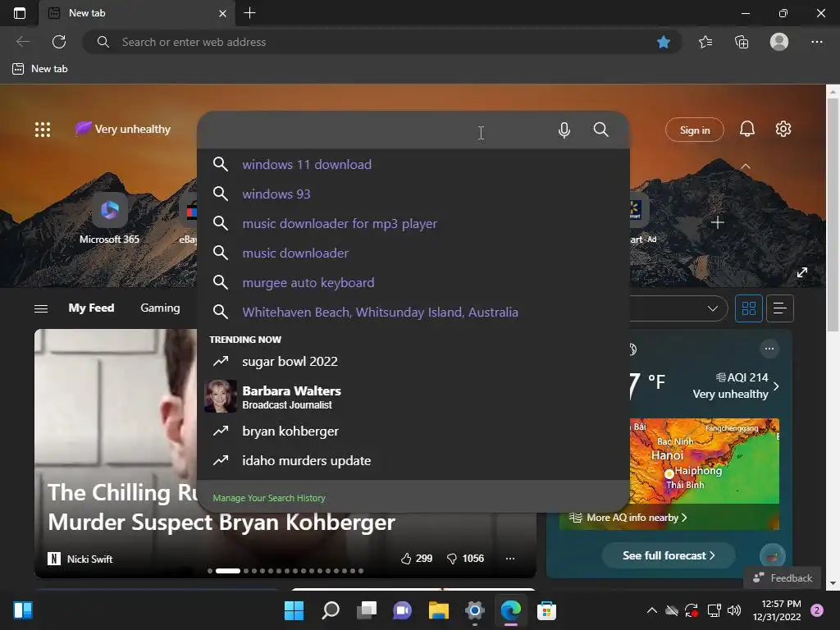Viewport: 840px width, 630px height.
Task: Expand the feed dropdown selector
Action: (713, 308)
